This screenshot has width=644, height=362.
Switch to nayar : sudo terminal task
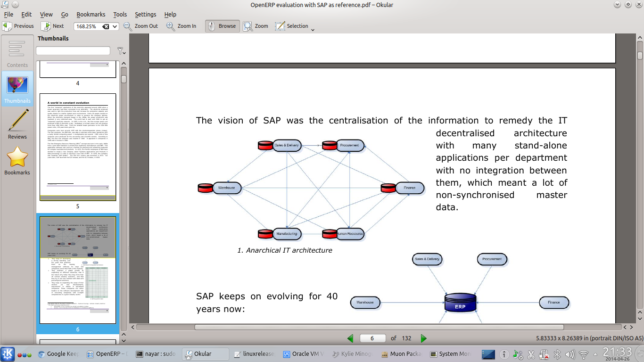(x=157, y=354)
